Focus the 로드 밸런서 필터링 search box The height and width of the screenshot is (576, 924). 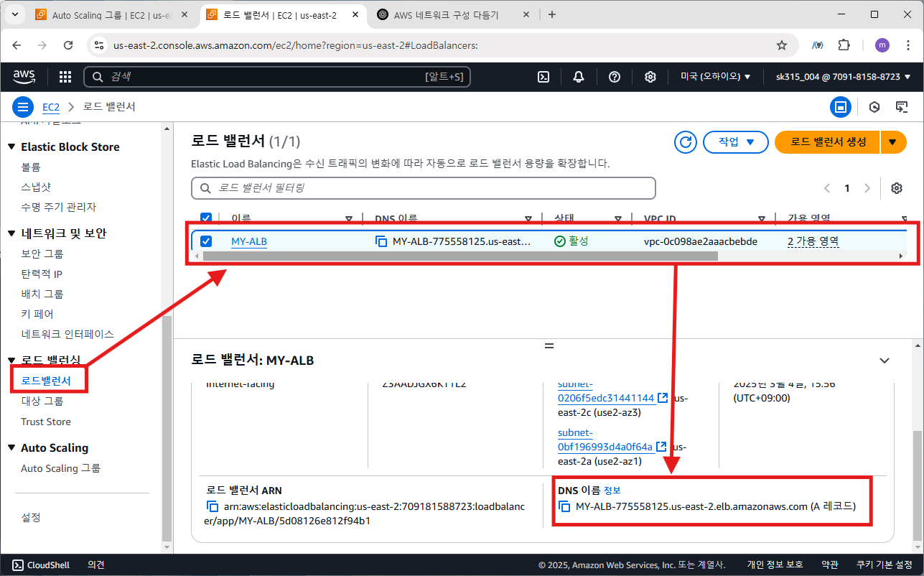pyautogui.click(x=424, y=188)
